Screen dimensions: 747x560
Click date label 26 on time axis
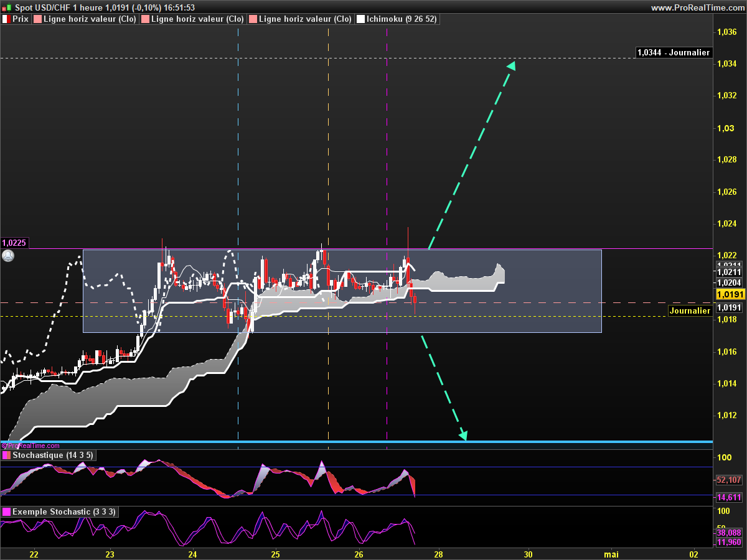[x=359, y=554]
